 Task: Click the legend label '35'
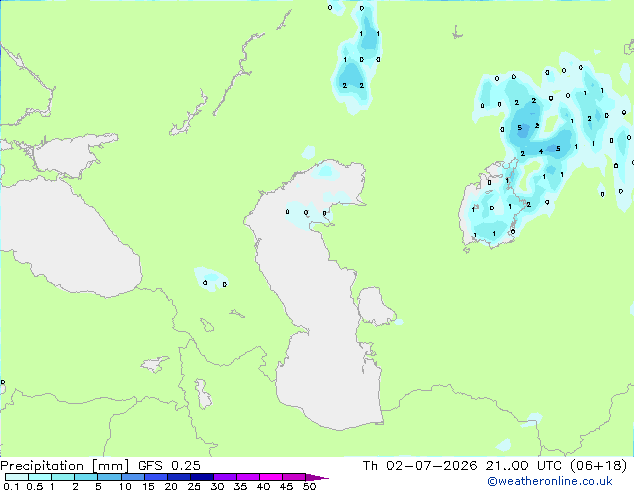pyautogui.click(x=240, y=486)
